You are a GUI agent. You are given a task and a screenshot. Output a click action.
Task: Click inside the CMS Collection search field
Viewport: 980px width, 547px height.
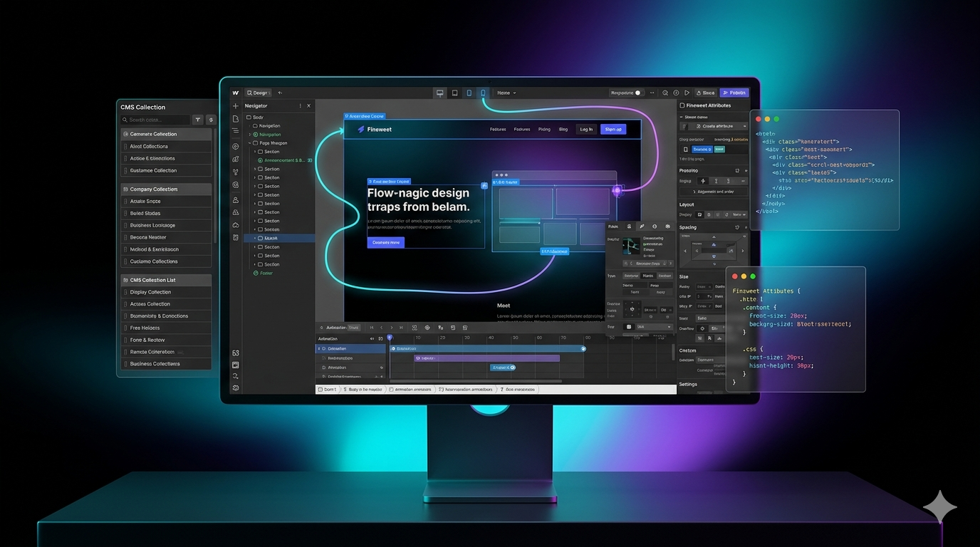click(x=157, y=120)
